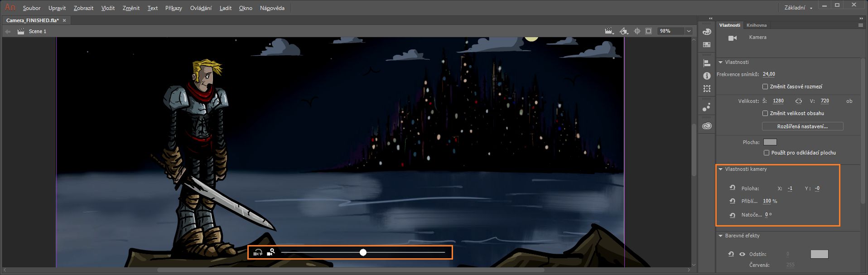The image size is (868, 275).
Task: Open the Creative Cloud Libraries panel icon
Action: 707,126
